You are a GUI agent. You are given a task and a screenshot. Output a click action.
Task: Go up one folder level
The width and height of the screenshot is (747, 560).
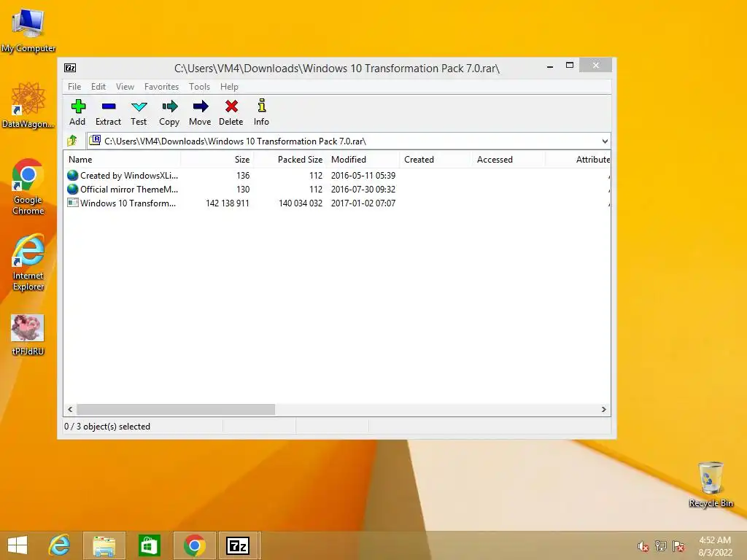[x=72, y=141]
